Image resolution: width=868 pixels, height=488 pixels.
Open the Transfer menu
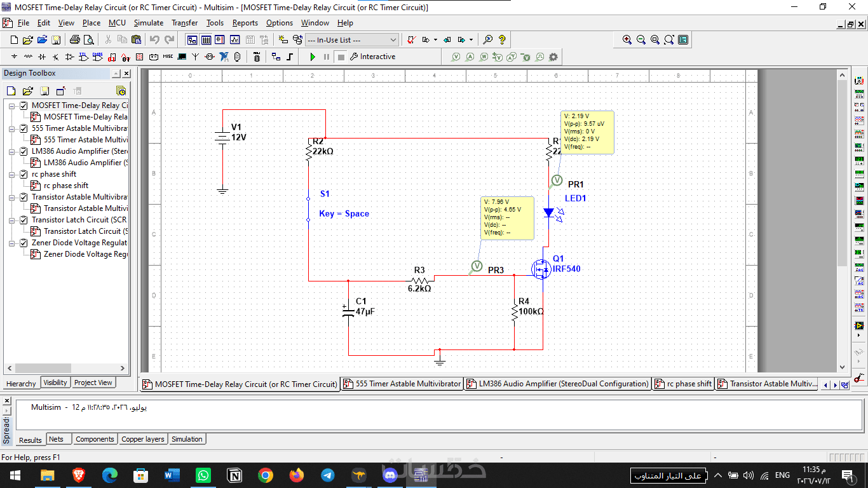point(185,23)
